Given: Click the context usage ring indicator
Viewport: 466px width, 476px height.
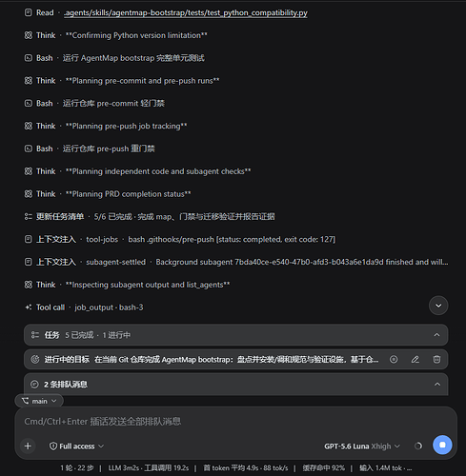Looking at the screenshot, I should point(418,446).
